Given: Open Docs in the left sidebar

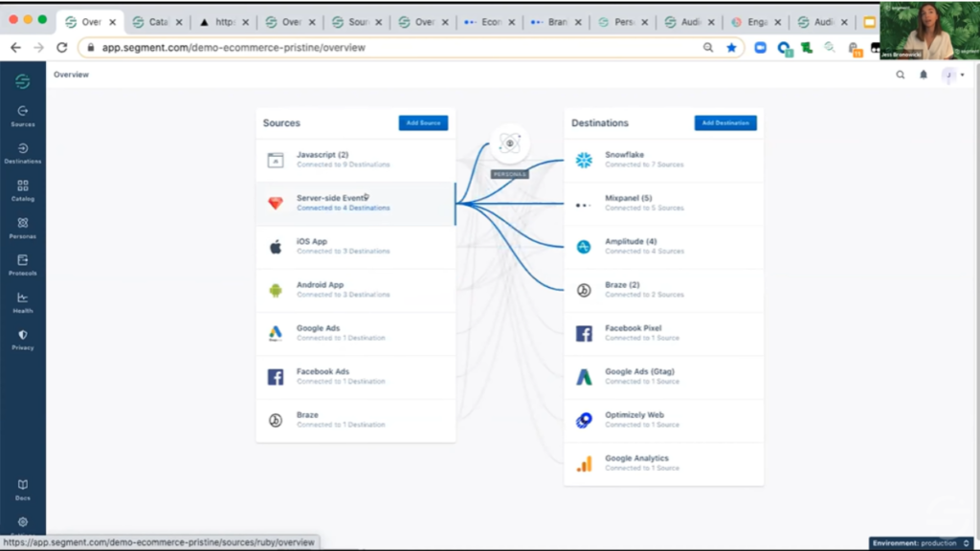Looking at the screenshot, I should pyautogui.click(x=23, y=490).
